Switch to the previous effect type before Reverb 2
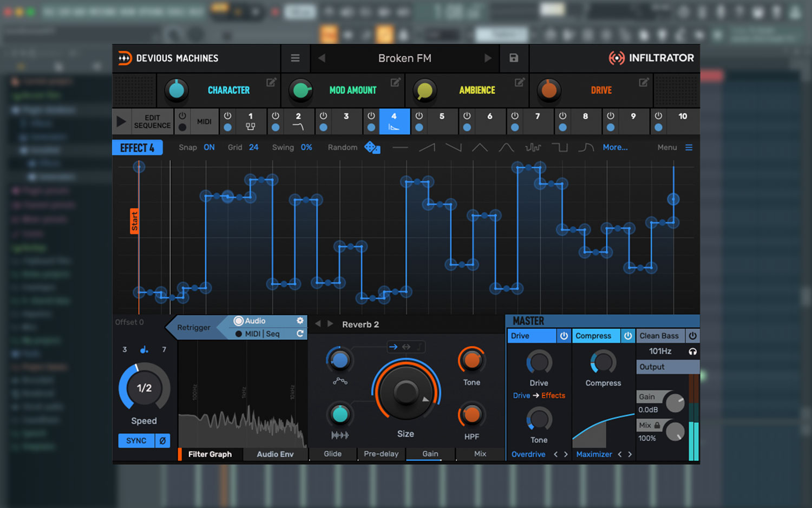The height and width of the screenshot is (508, 812). [318, 324]
